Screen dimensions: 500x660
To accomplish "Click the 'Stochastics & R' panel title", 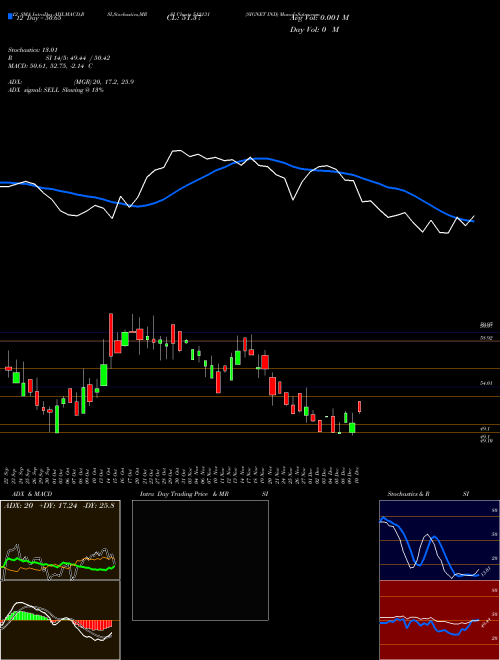I will 408,494.
